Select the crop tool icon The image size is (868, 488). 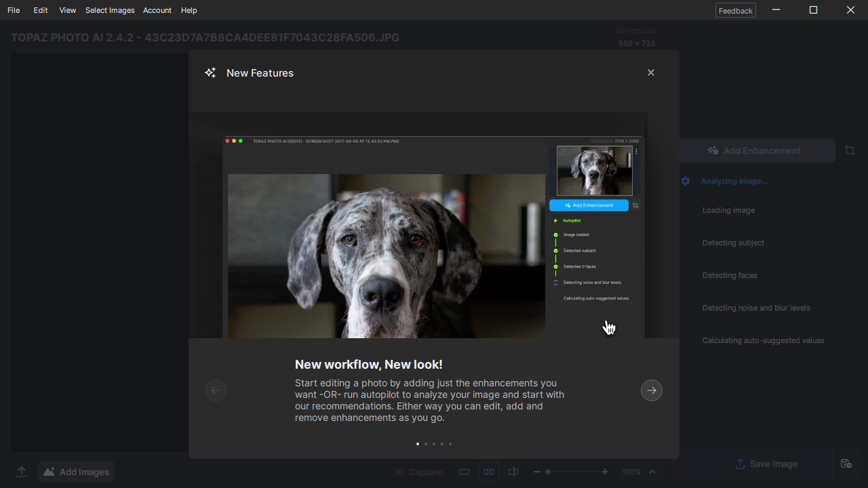tap(850, 150)
